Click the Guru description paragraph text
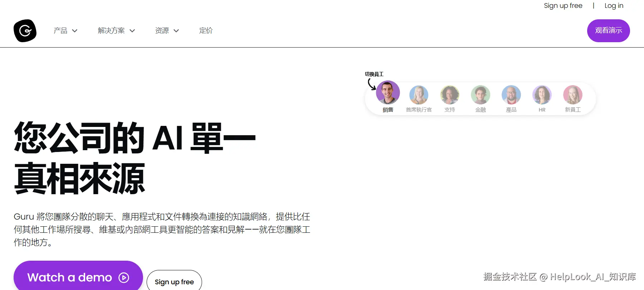 pos(162,230)
